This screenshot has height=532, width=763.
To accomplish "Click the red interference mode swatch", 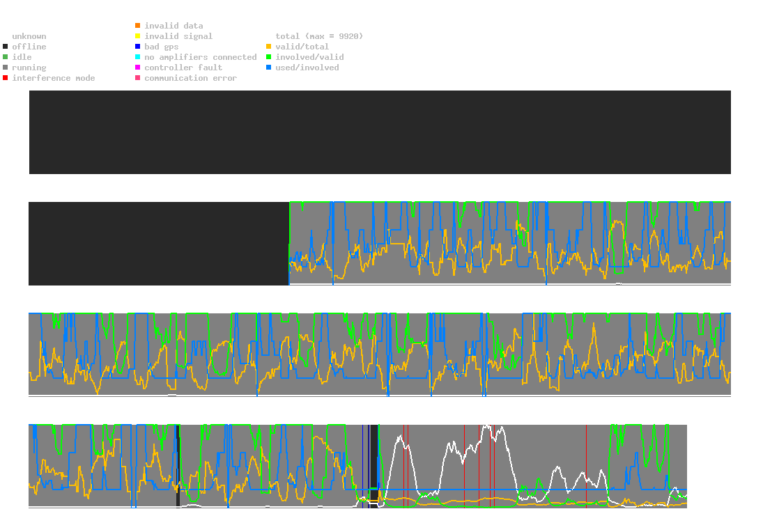I will 6,78.
